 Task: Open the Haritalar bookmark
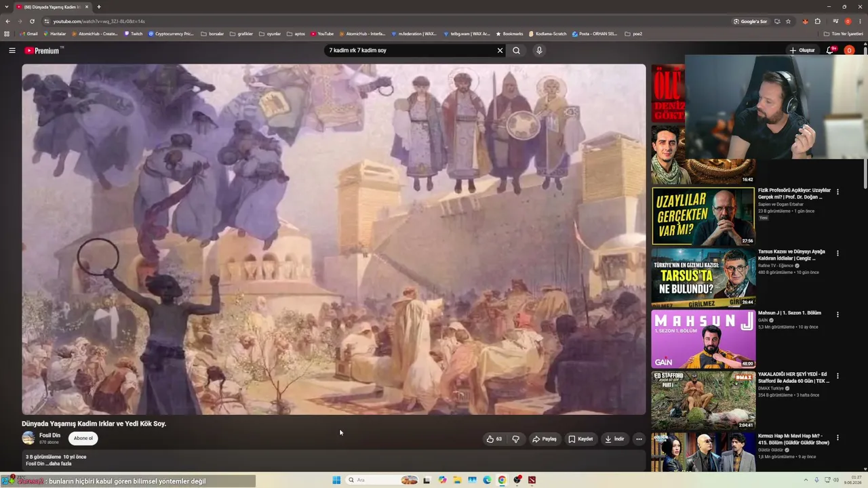(x=55, y=34)
